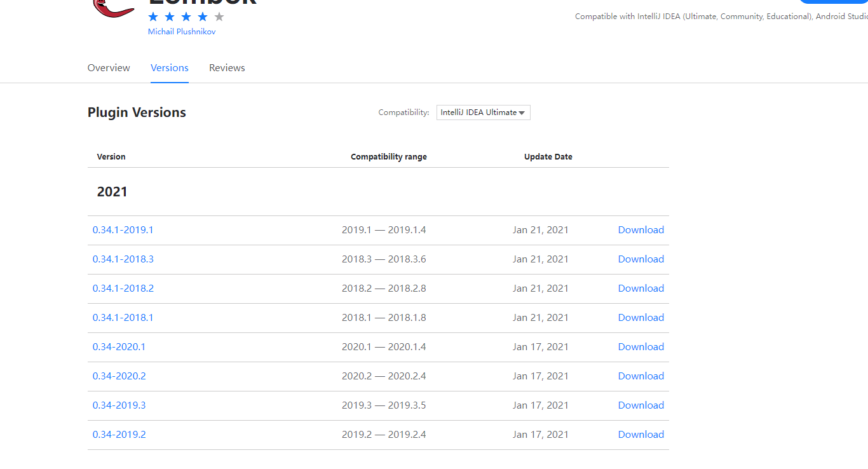
Task: Click the 'Version' column header
Action: tap(111, 157)
